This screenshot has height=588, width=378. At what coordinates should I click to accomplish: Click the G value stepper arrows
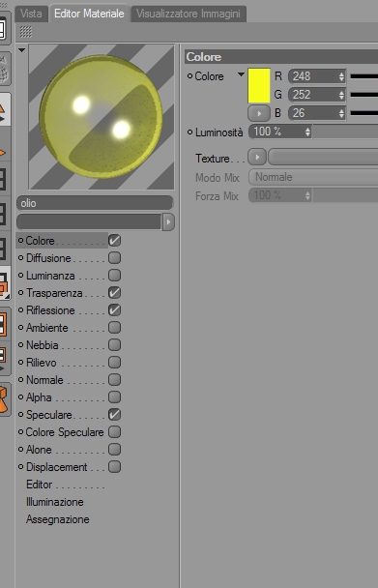point(341,95)
